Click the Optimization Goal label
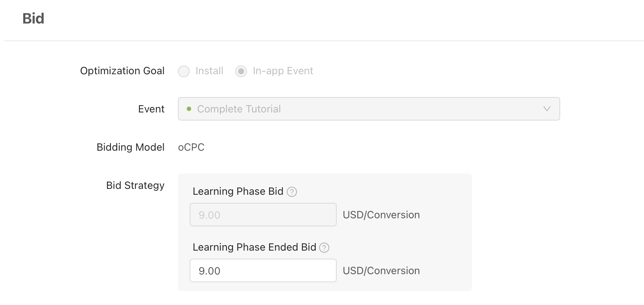 [122, 71]
